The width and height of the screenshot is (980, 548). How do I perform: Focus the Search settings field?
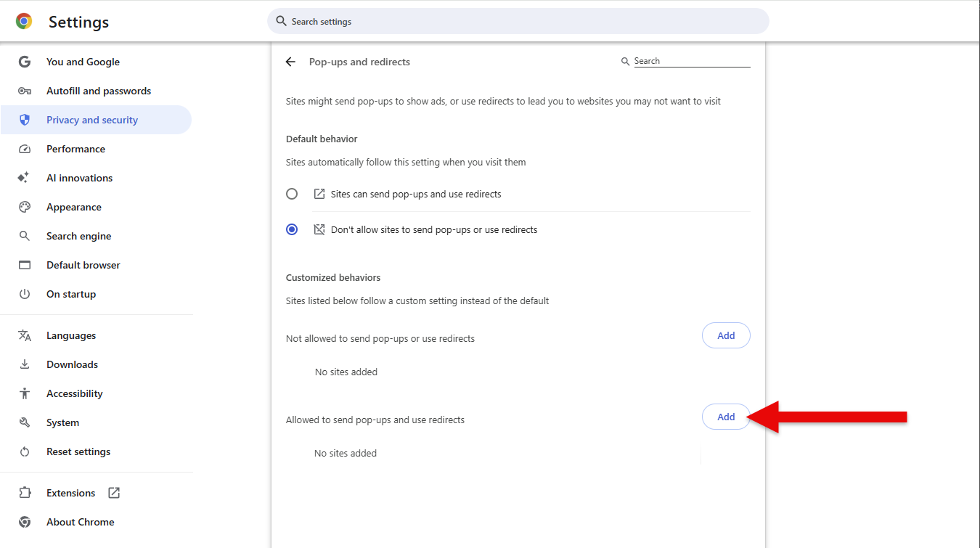(x=518, y=21)
